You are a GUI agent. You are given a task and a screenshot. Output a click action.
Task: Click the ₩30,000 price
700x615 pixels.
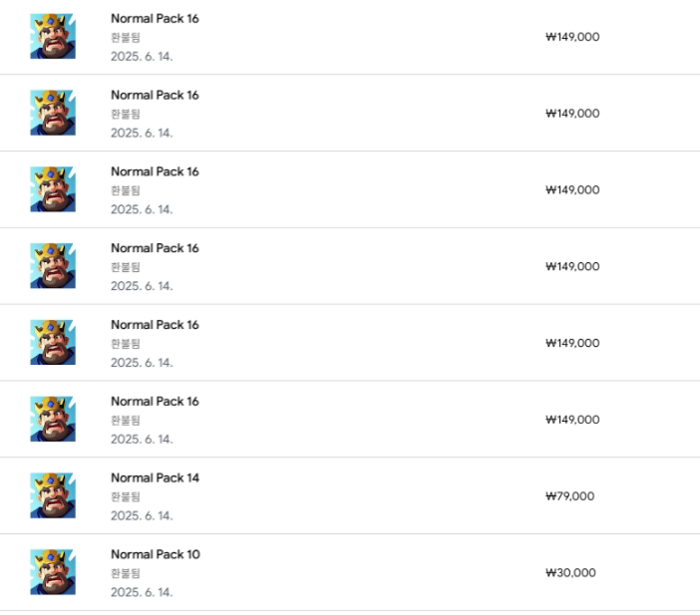pyautogui.click(x=570, y=573)
